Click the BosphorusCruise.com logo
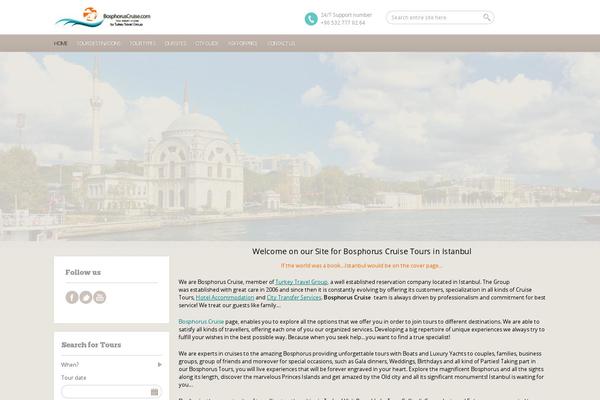The height and width of the screenshot is (400, 600). pos(103,17)
